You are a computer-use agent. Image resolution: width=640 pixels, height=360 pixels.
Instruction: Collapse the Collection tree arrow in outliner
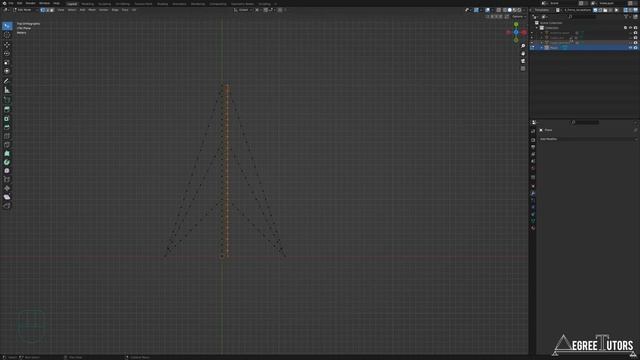coord(537,28)
